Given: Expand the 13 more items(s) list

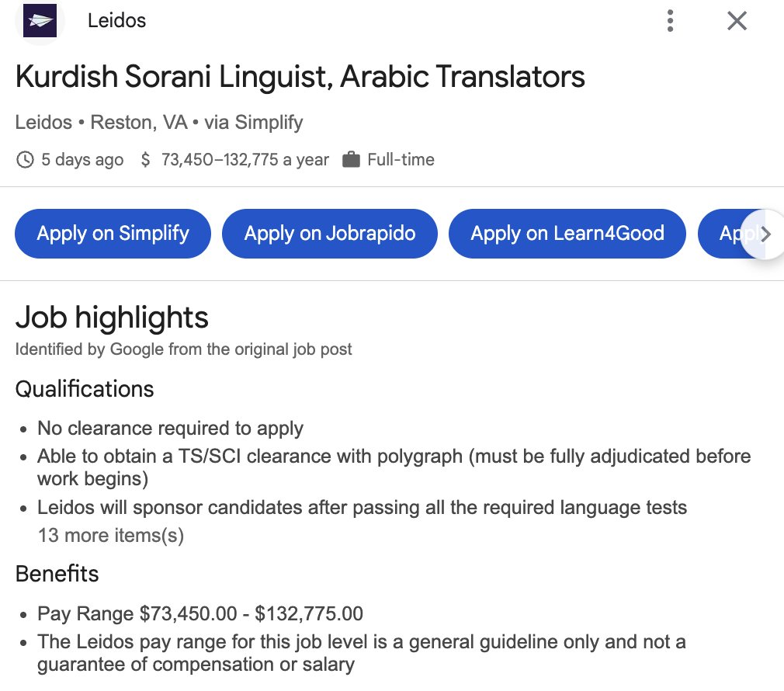Looking at the screenshot, I should click(x=110, y=535).
